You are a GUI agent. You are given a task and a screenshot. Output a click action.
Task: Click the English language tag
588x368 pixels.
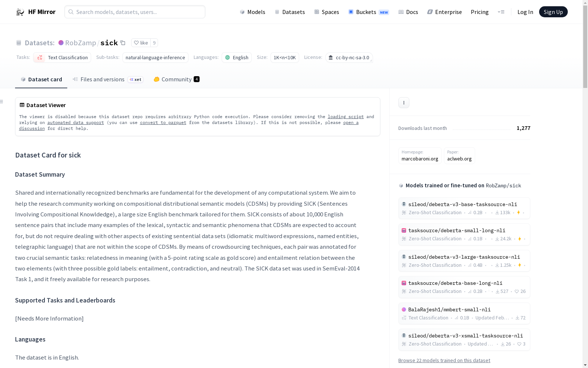(237, 57)
